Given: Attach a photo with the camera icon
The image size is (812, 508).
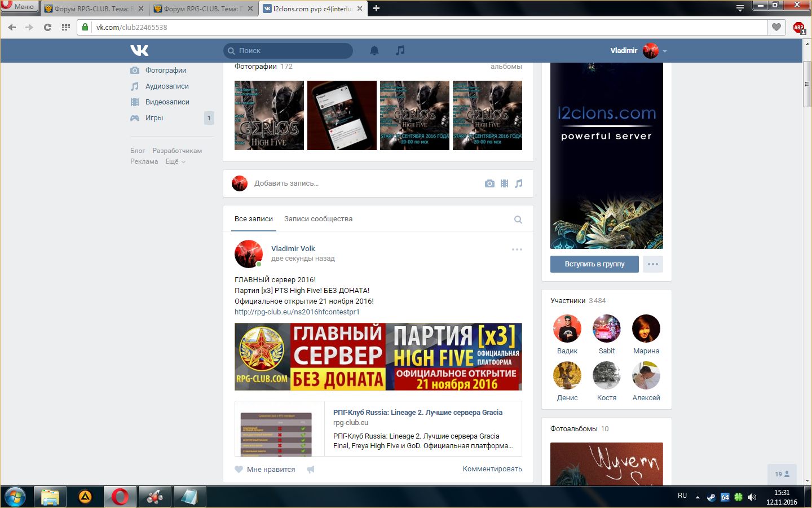Looking at the screenshot, I should point(489,183).
